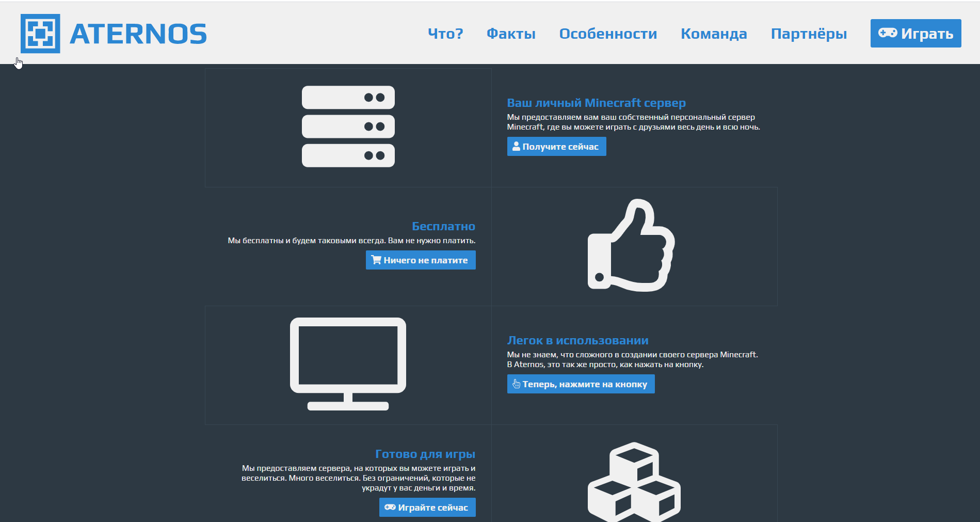Click the paragraph starting Мы не знаем, что сложного

pyautogui.click(x=632, y=359)
